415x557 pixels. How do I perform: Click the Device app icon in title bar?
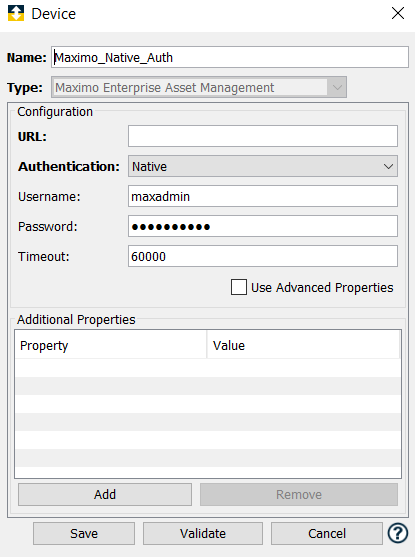coord(16,13)
